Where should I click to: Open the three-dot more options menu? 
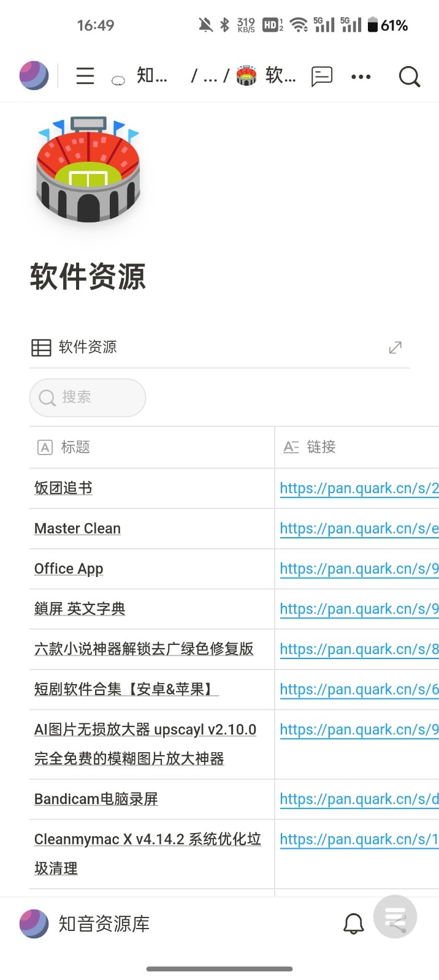point(361,77)
